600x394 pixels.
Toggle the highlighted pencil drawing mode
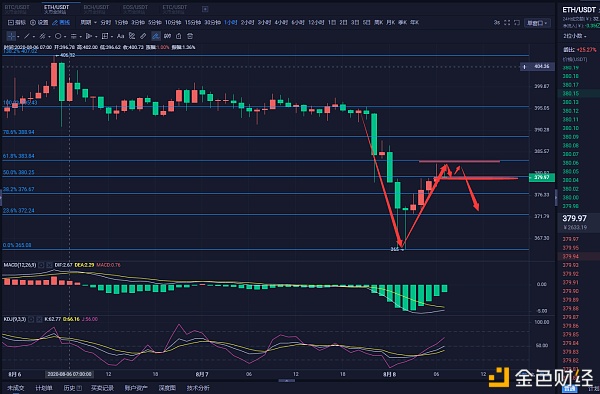click(156, 36)
